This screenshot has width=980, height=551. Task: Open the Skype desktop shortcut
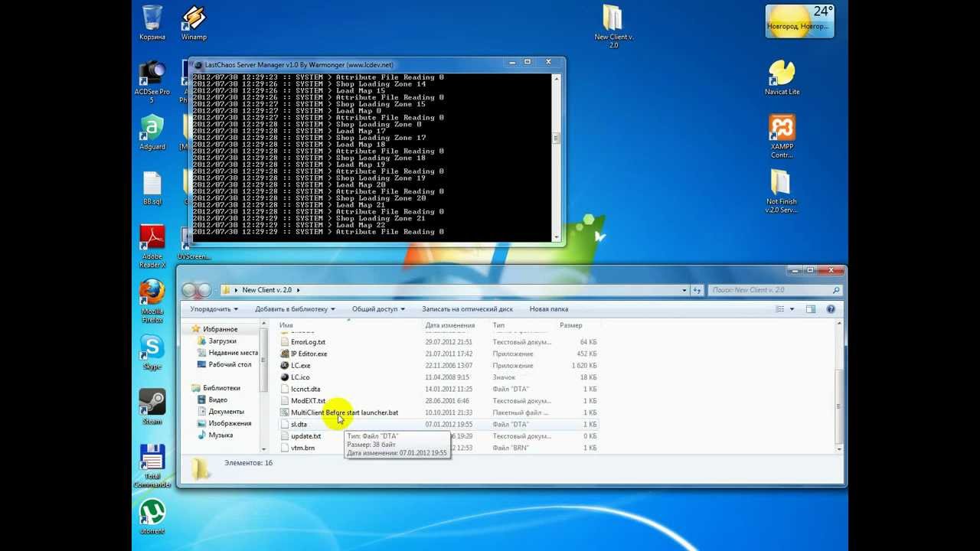pos(152,352)
